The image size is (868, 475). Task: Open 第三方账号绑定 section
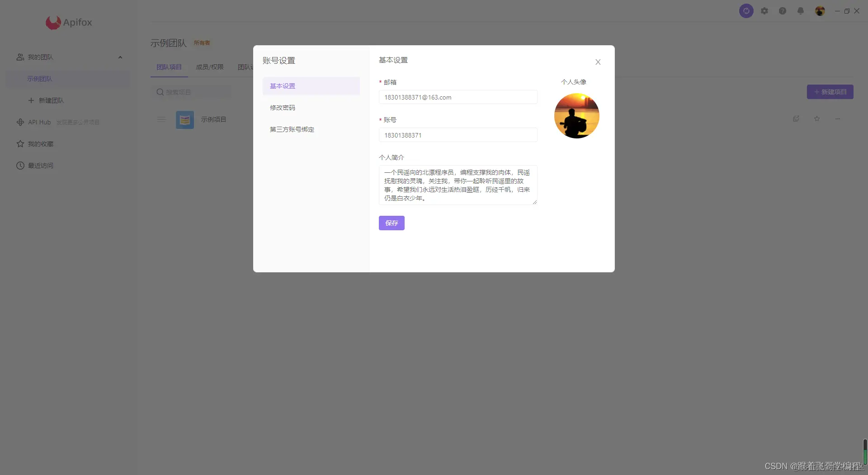point(311,129)
